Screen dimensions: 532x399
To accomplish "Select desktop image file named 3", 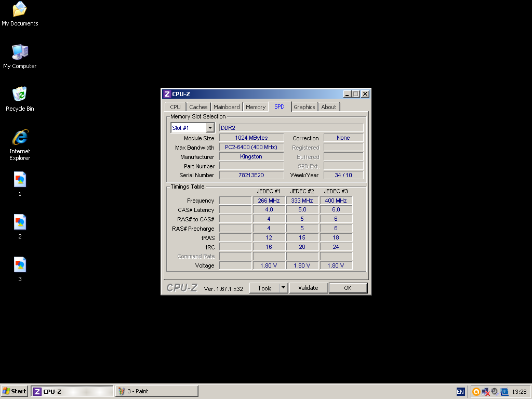I will (20, 270).
